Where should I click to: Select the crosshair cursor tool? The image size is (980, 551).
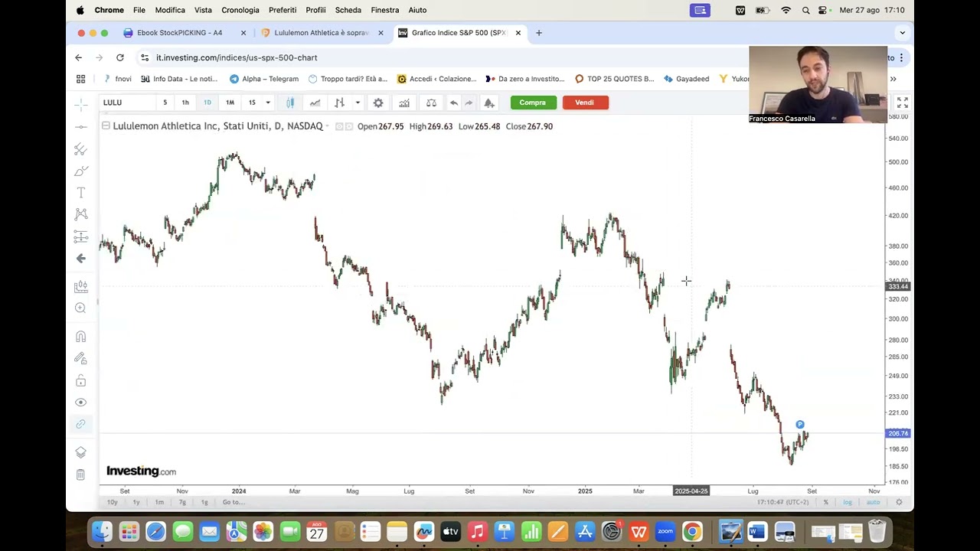point(80,103)
